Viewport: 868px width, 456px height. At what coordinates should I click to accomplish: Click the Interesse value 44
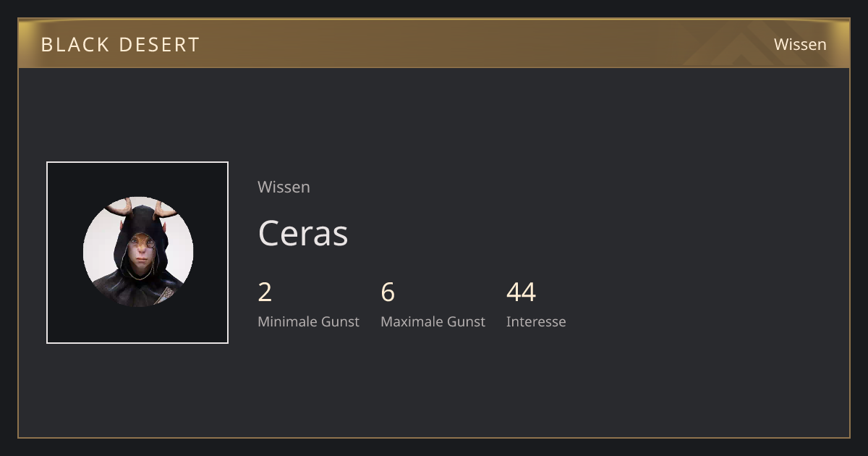[x=521, y=292]
